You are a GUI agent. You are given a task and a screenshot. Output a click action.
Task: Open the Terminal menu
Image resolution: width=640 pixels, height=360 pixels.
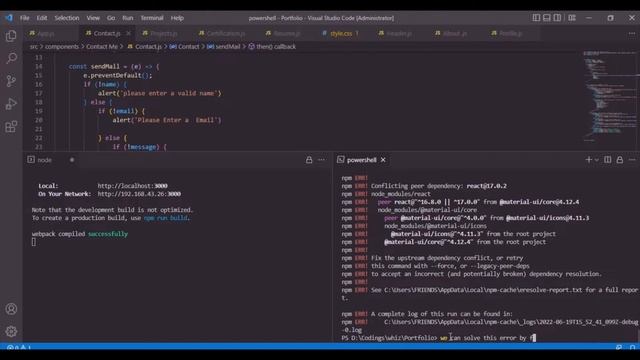tap(152, 18)
